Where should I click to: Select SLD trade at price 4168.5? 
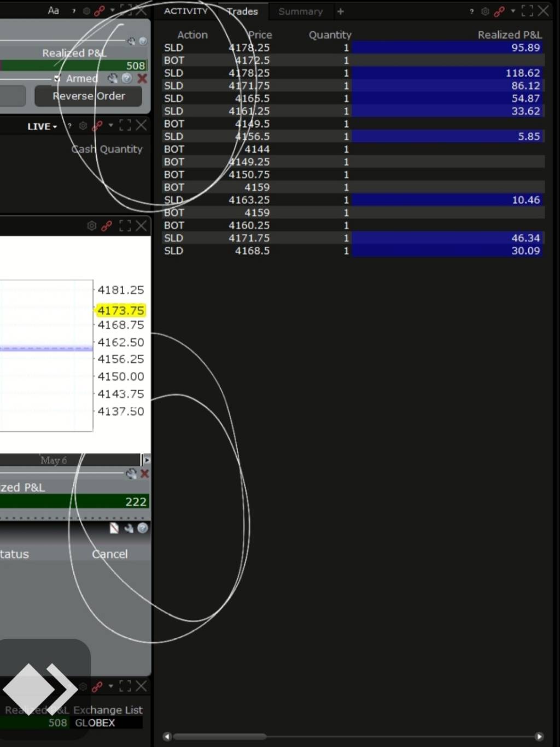click(353, 251)
